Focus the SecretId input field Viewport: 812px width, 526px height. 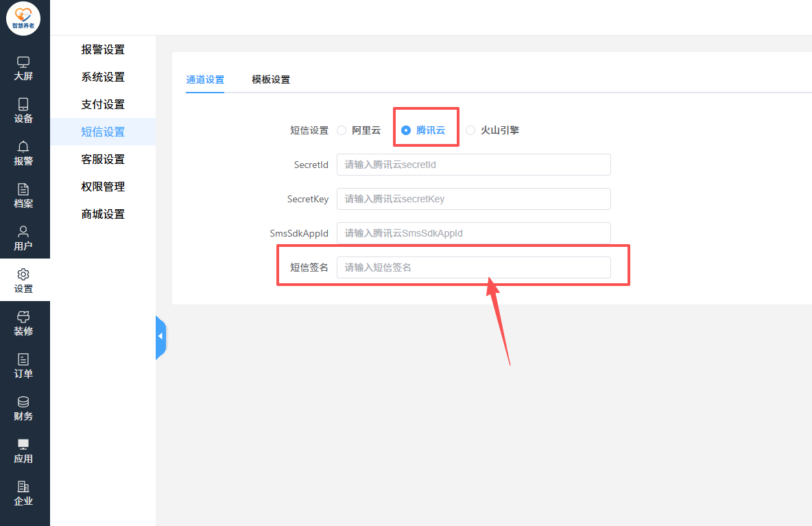tap(474, 165)
